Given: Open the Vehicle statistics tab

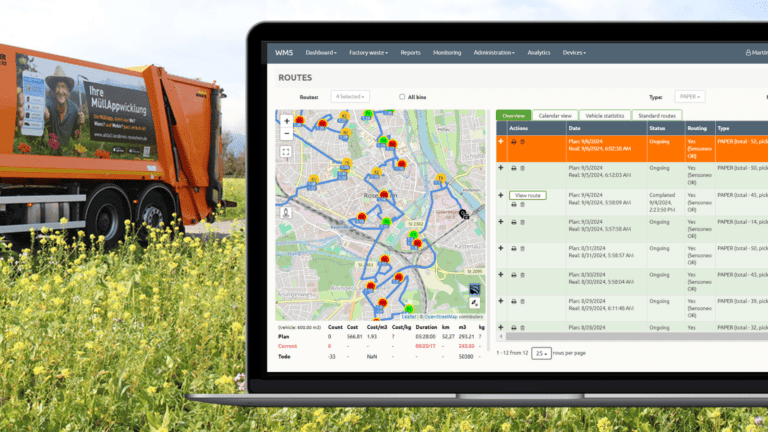Looking at the screenshot, I should point(603,115).
